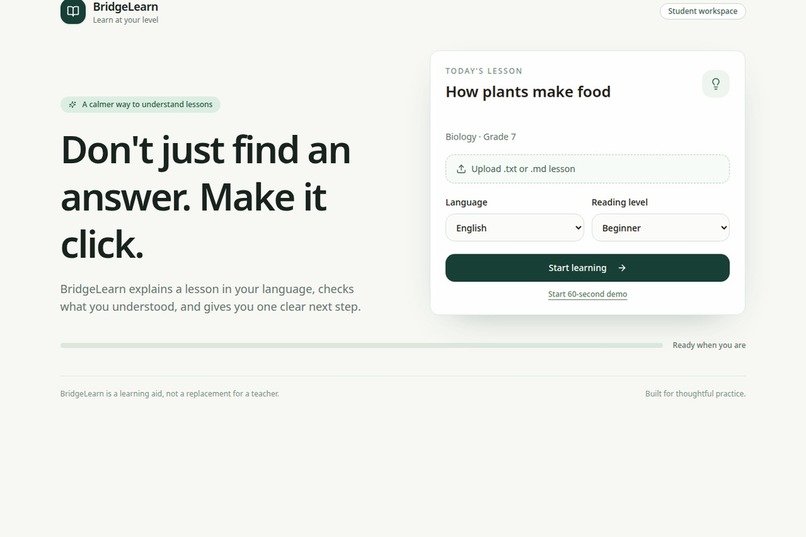The image size is (806, 537).
Task: Click the lesson title How plants make food
Action: [528, 91]
